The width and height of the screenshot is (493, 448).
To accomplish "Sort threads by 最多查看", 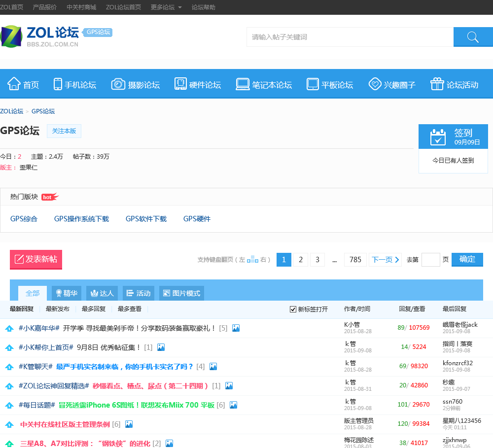I will pyautogui.click(x=130, y=309).
